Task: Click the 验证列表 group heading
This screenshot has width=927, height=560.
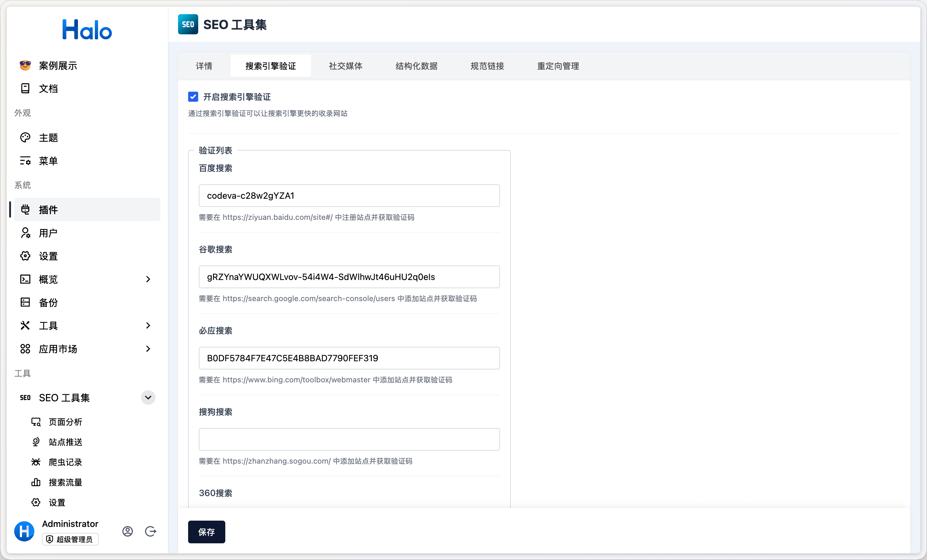Action: click(216, 151)
